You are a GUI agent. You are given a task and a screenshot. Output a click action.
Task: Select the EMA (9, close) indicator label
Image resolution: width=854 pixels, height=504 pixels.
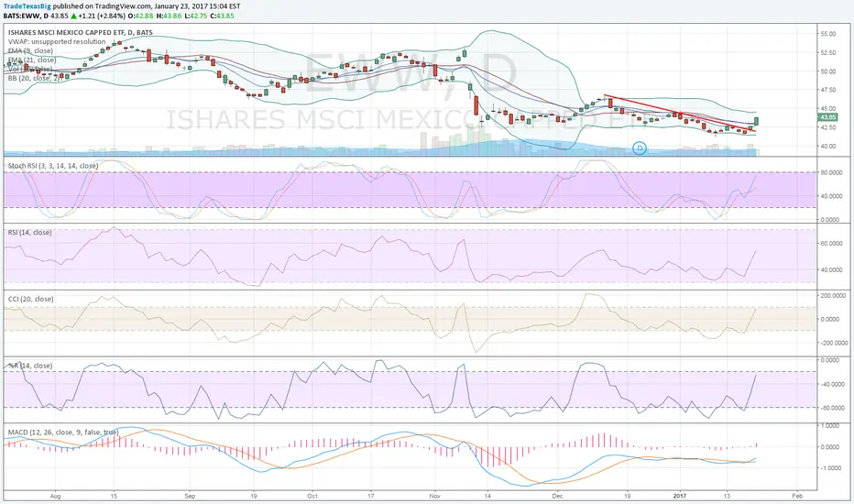click(x=30, y=50)
